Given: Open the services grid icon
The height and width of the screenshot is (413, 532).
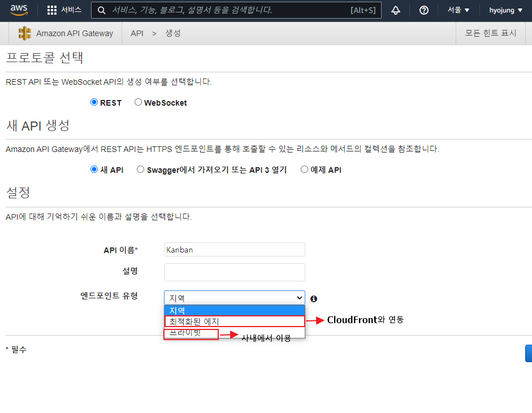Looking at the screenshot, I should (x=52, y=10).
